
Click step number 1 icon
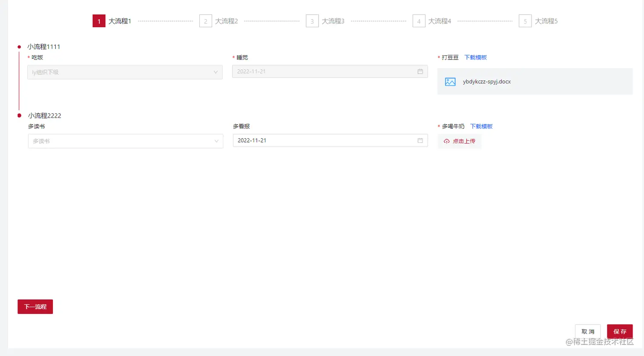click(x=99, y=21)
